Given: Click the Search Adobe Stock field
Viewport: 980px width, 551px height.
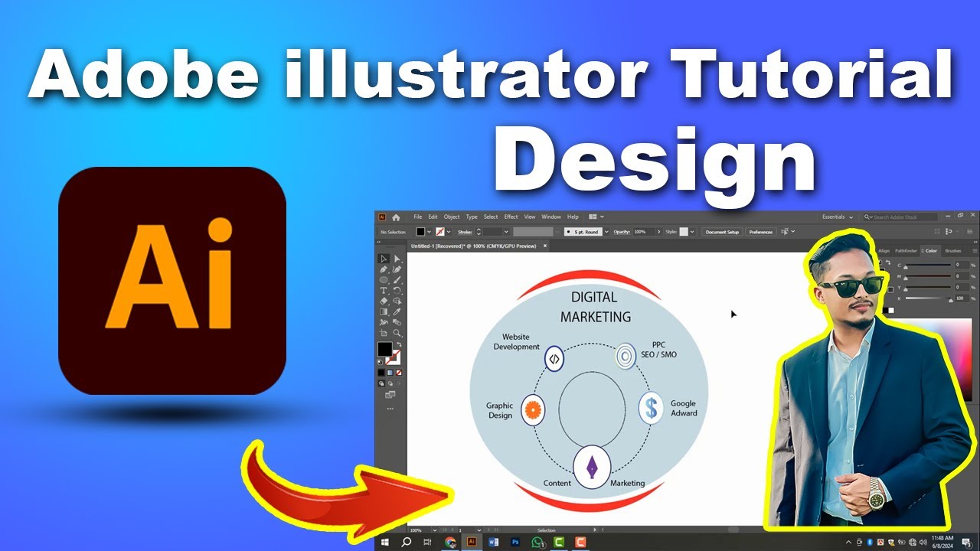Looking at the screenshot, I should (x=901, y=217).
